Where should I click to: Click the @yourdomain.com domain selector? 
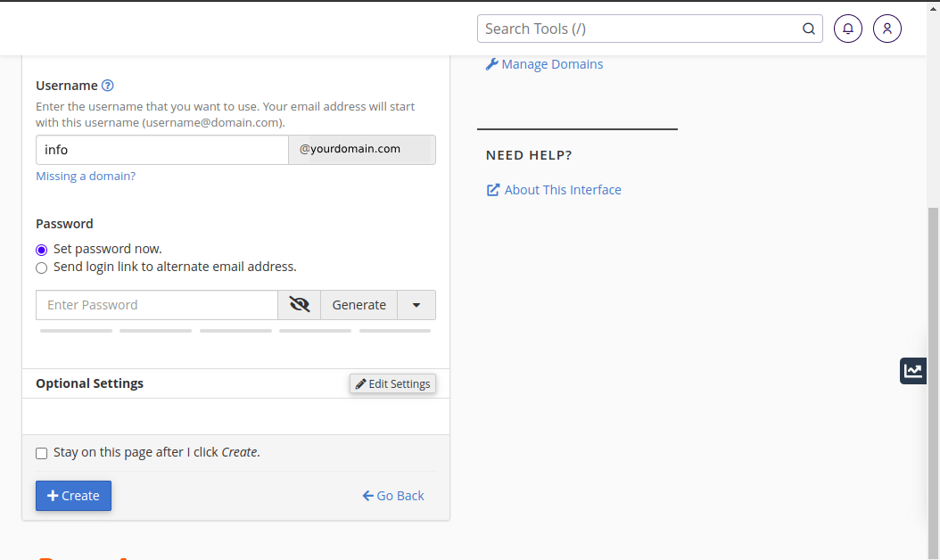(x=362, y=150)
